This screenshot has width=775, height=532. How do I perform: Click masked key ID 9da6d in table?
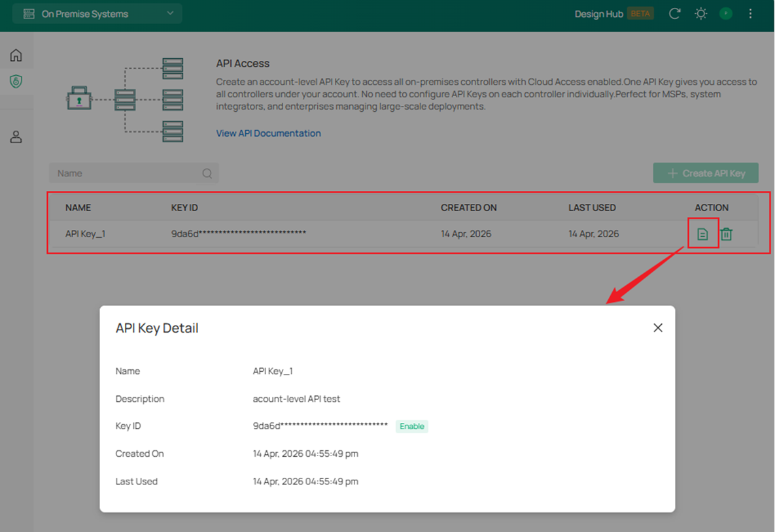(x=239, y=233)
